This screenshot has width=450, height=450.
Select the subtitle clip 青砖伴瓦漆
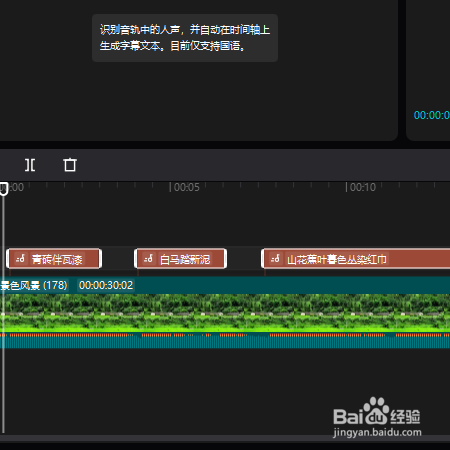coord(54,259)
